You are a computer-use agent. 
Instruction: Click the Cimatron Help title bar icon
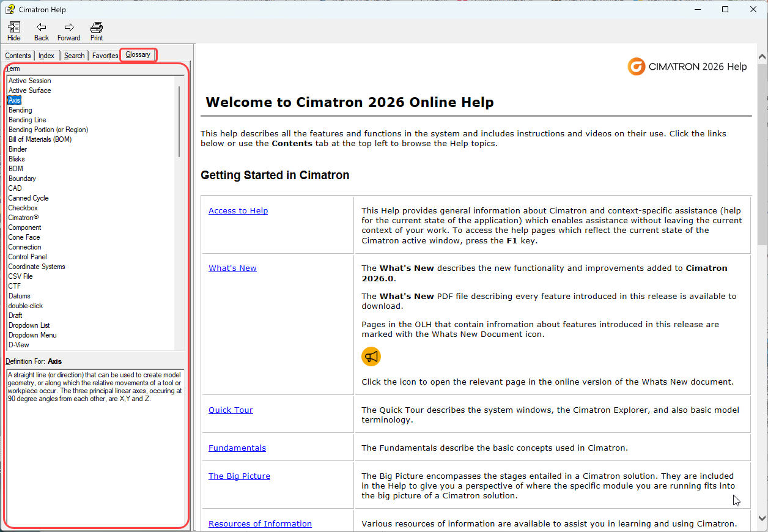(x=10, y=9)
